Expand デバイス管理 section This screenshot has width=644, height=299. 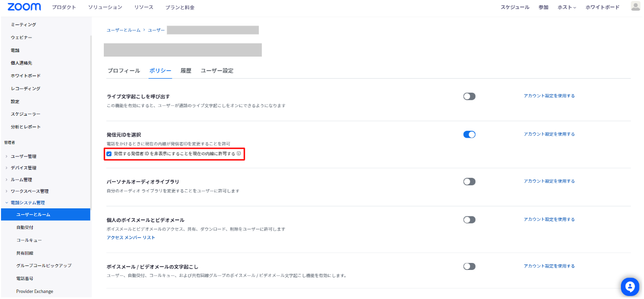coord(24,168)
